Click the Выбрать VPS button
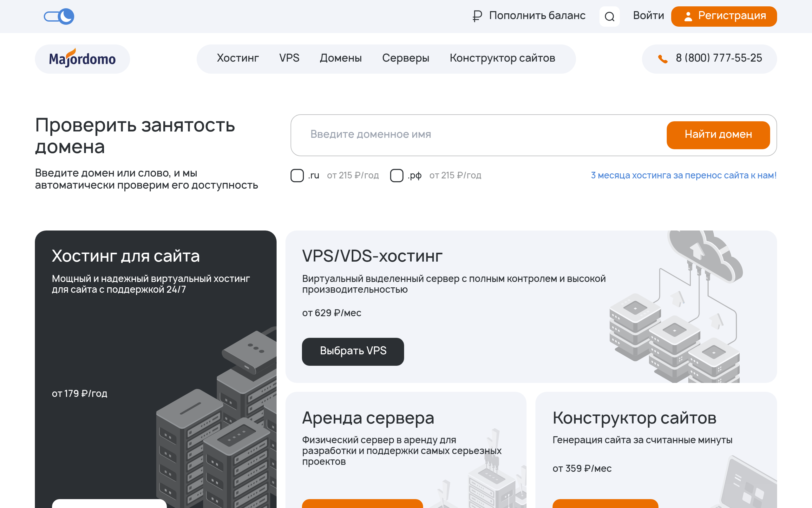This screenshot has width=812, height=508. (x=353, y=351)
